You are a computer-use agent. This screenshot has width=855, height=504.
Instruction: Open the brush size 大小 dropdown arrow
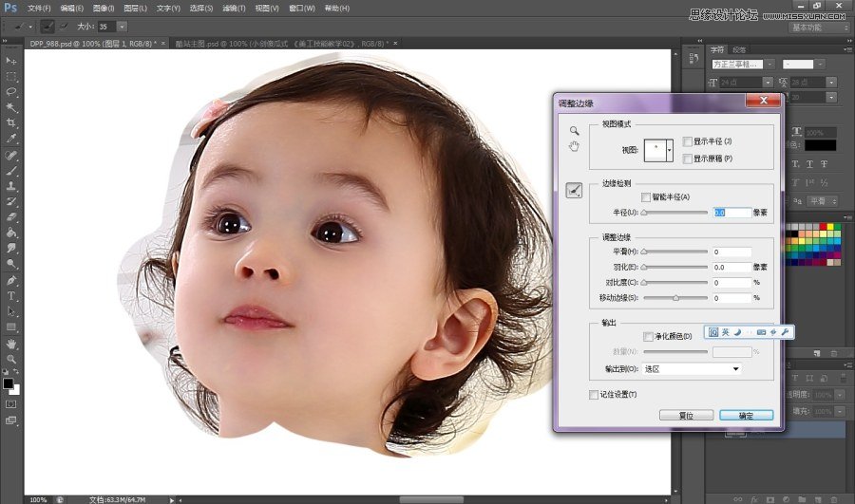pos(123,27)
